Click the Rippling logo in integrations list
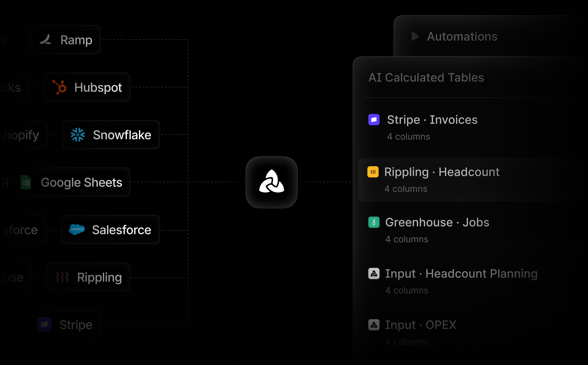 [x=62, y=277]
